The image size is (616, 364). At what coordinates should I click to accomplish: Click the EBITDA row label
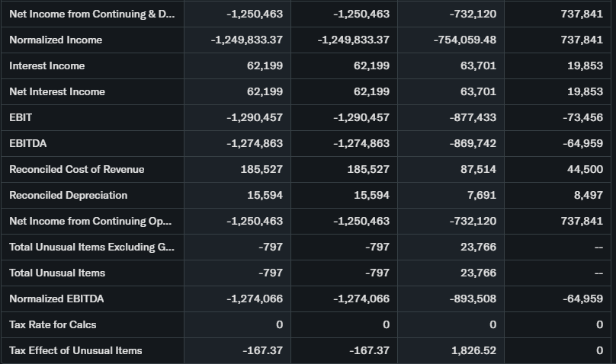point(28,143)
